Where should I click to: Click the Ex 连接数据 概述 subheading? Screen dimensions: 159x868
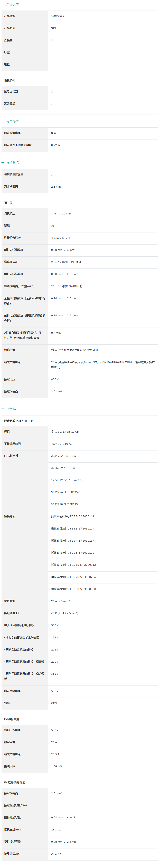15,782
